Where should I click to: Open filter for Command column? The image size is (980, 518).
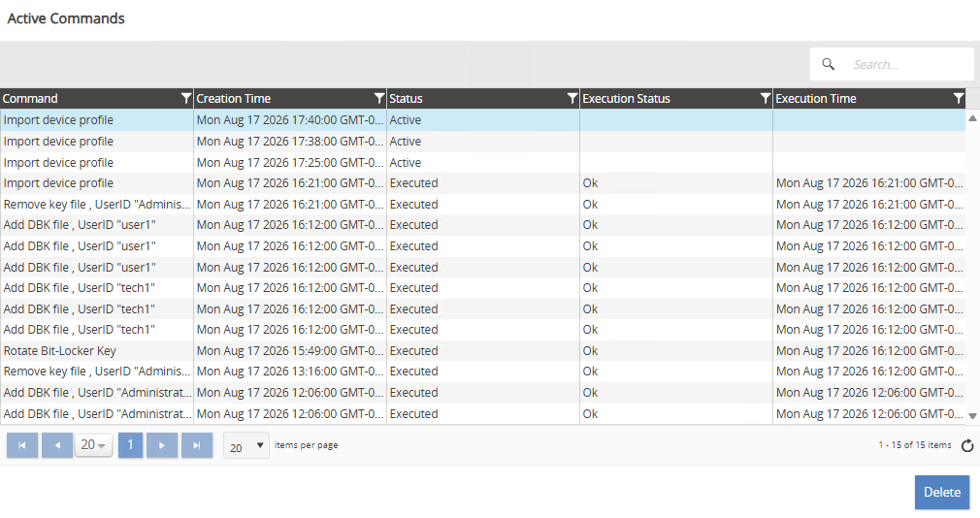[x=185, y=98]
